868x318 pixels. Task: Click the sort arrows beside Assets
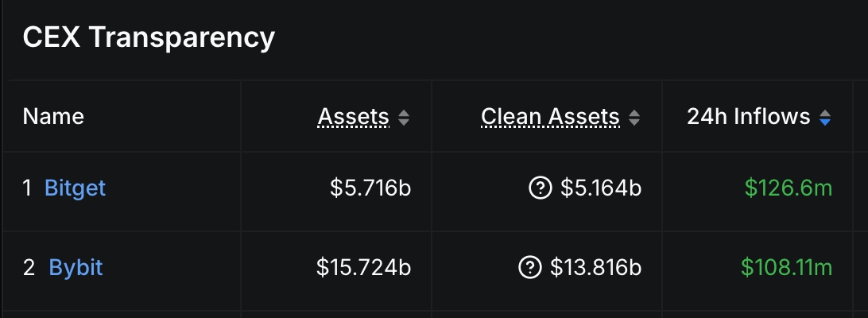point(404,118)
